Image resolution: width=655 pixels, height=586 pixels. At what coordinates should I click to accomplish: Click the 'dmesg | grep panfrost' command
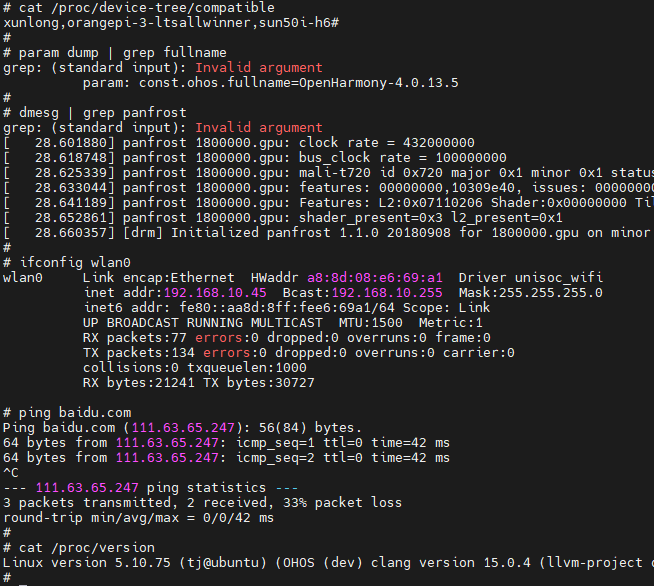coord(95,113)
